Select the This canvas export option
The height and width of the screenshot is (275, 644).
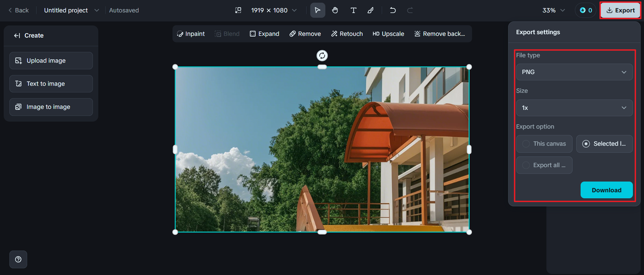point(544,144)
